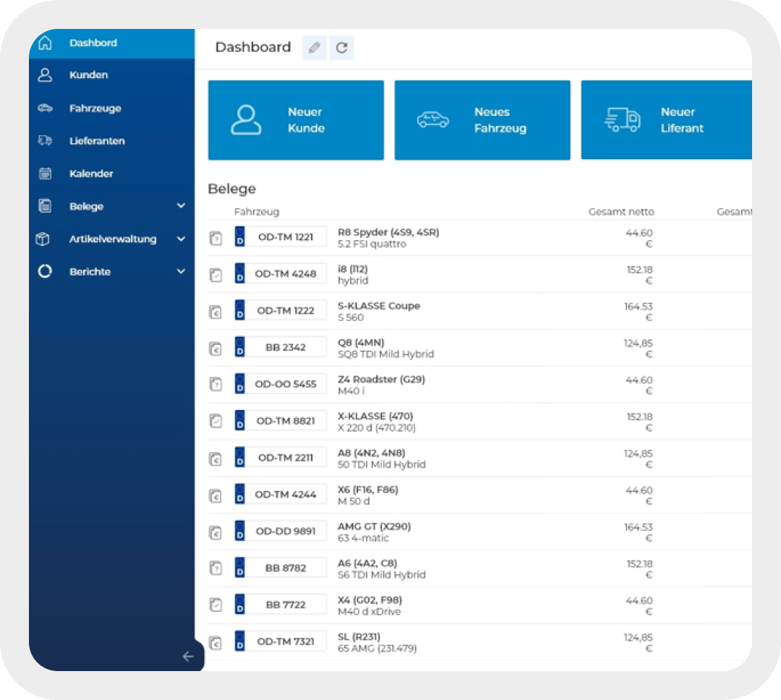
Task: Select the R8 Spyder (4S9, 4SR) entry
Action: [x=388, y=238]
